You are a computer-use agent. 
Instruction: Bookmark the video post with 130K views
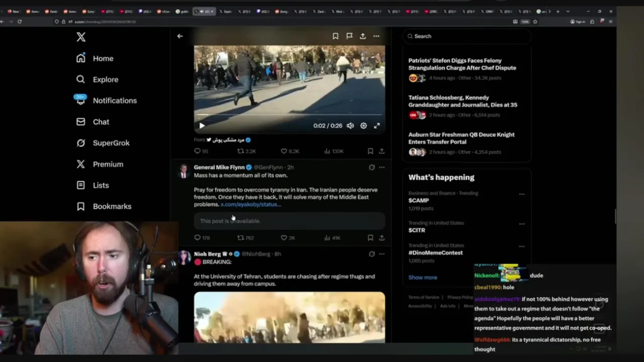coord(370,151)
